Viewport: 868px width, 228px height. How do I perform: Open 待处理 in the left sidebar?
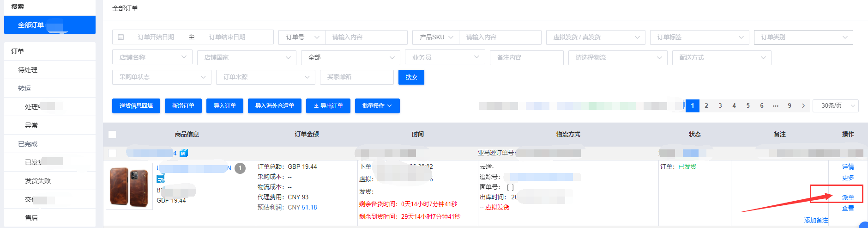(28, 70)
